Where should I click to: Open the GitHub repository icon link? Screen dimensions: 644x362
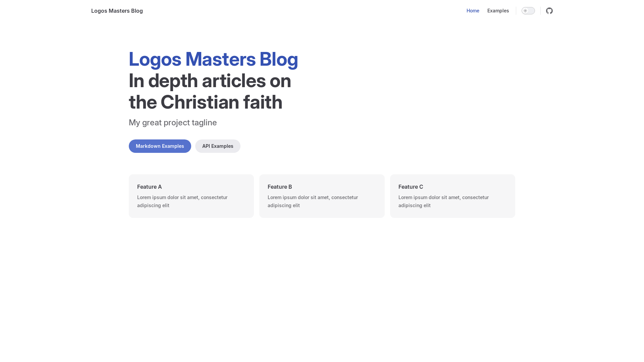point(549,11)
